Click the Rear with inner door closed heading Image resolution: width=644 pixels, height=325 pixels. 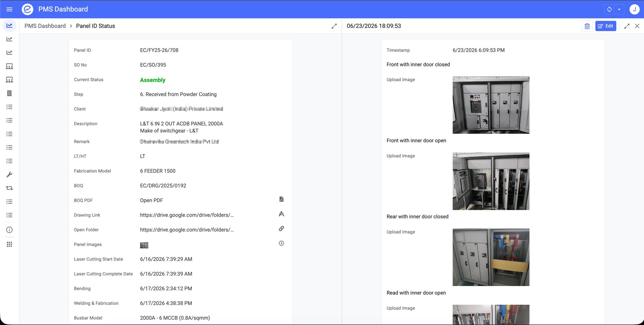(x=418, y=217)
